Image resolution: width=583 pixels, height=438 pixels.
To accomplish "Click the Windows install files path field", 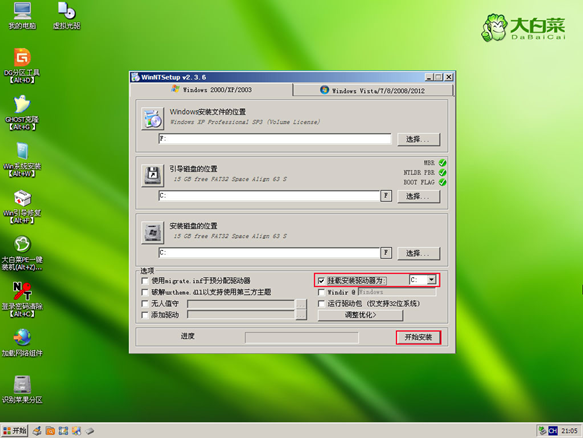I will 275,139.
